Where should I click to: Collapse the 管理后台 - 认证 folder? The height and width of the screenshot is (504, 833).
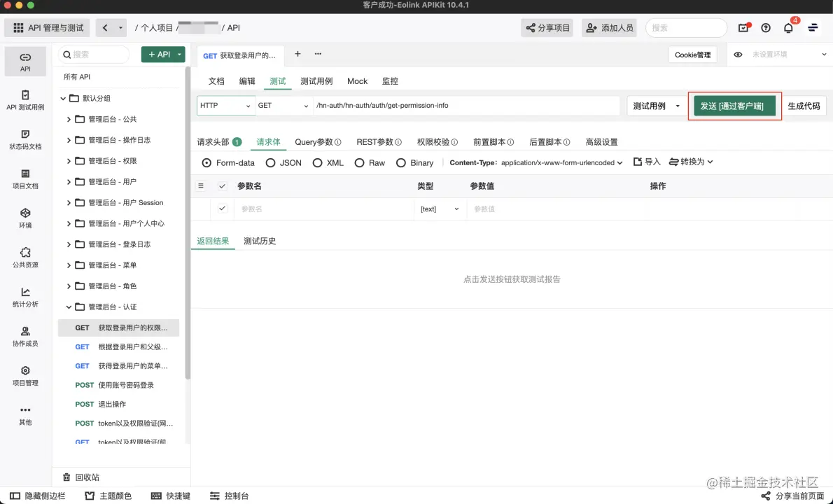click(69, 307)
